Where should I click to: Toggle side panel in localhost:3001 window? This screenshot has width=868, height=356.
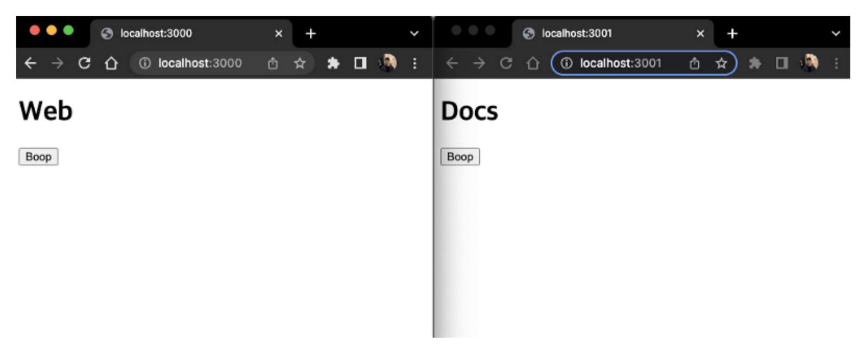[782, 63]
